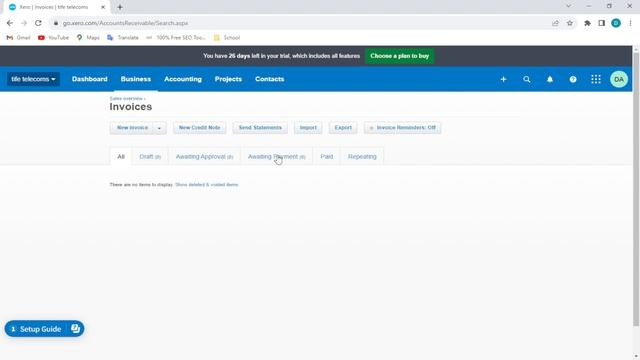Viewport: 640px width, 360px height.
Task: Open the Contacts menu
Action: tap(269, 79)
